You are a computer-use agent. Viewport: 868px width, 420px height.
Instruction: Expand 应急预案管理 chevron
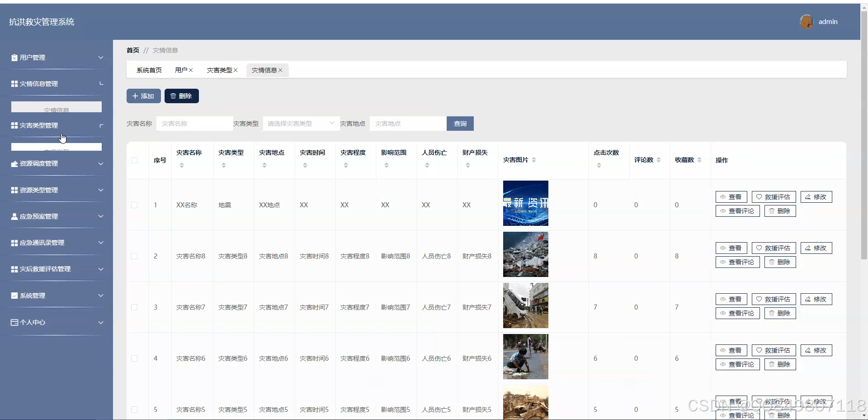[101, 216]
